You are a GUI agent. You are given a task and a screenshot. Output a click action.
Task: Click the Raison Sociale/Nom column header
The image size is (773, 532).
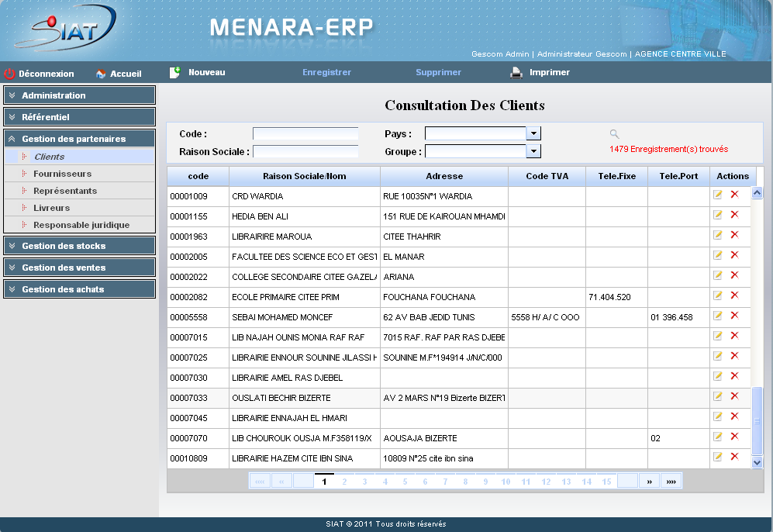(304, 176)
